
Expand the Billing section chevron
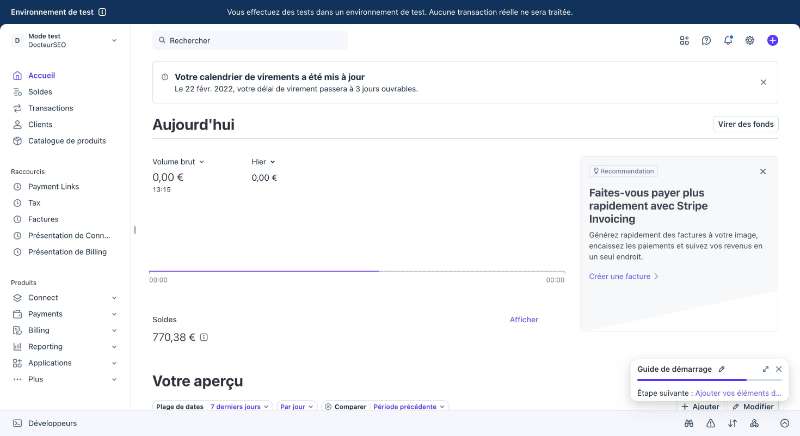114,330
